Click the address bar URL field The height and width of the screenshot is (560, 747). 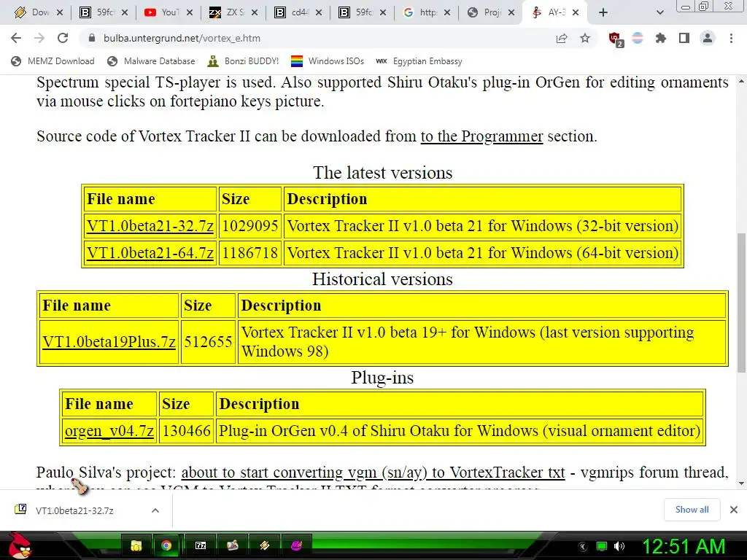[314, 38]
